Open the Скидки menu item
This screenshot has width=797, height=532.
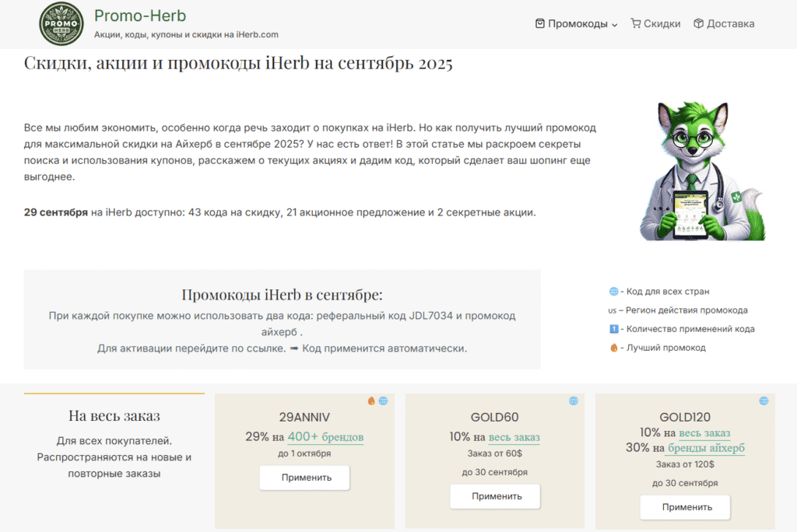tap(662, 24)
